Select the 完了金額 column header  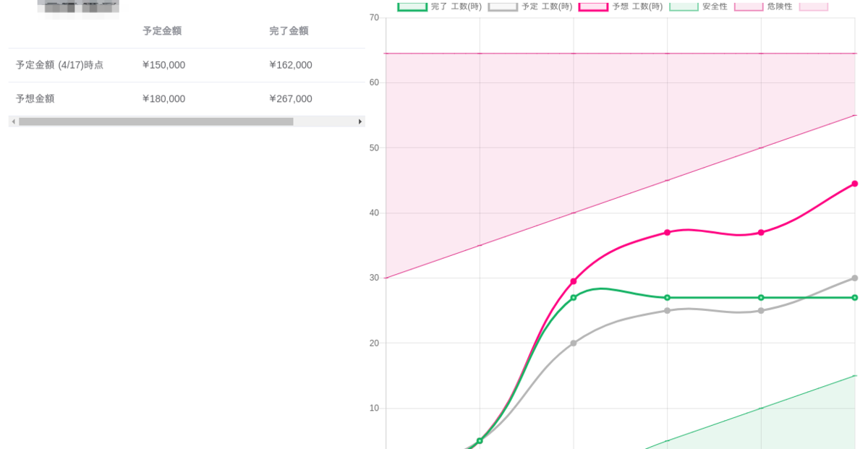click(x=289, y=31)
